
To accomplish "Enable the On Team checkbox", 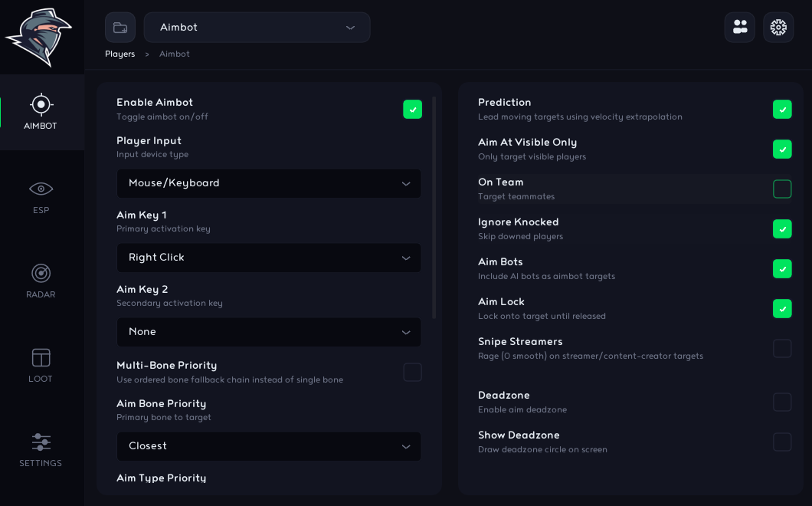I will click(x=782, y=189).
